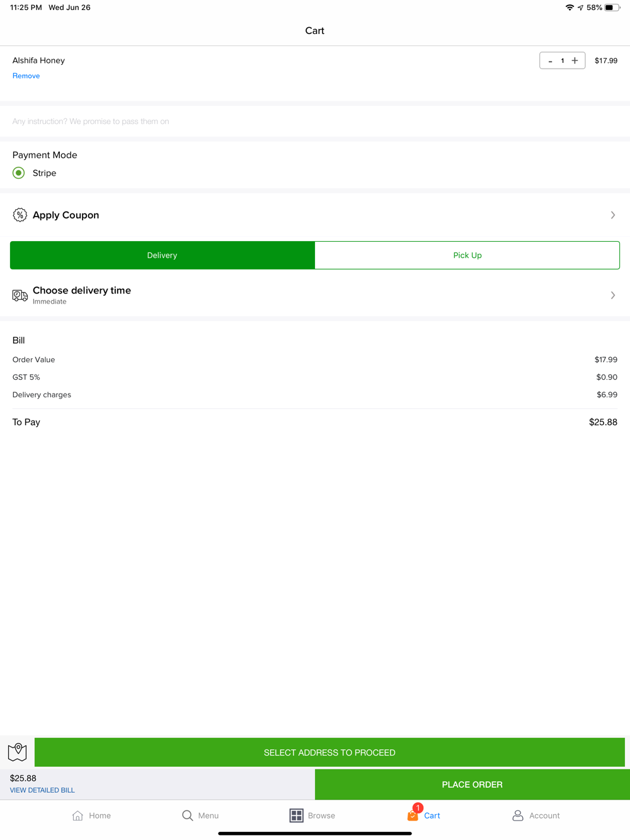Open the Browse grid icon
The image size is (630, 840).
[296, 815]
